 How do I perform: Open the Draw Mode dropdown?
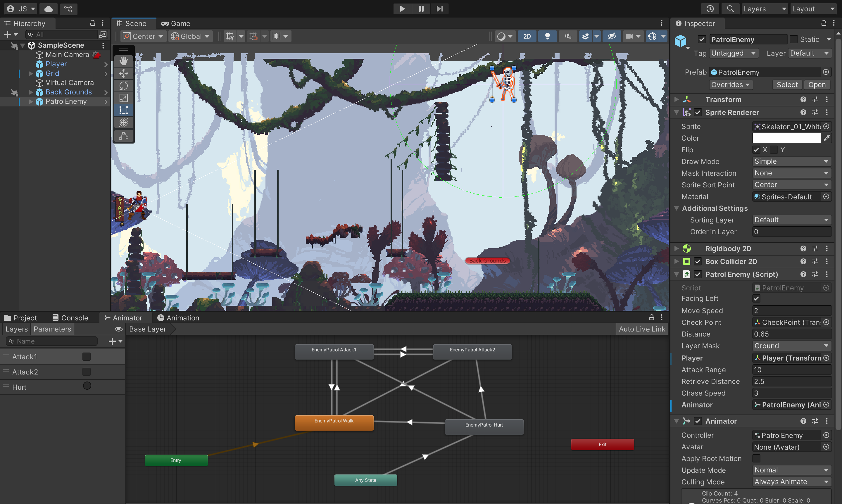click(791, 161)
